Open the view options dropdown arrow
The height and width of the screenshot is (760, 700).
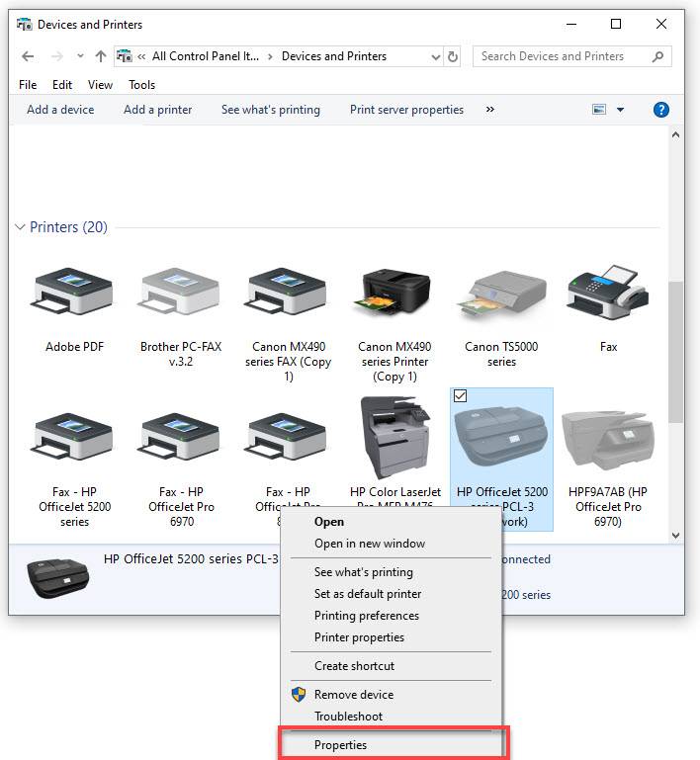[x=621, y=110]
